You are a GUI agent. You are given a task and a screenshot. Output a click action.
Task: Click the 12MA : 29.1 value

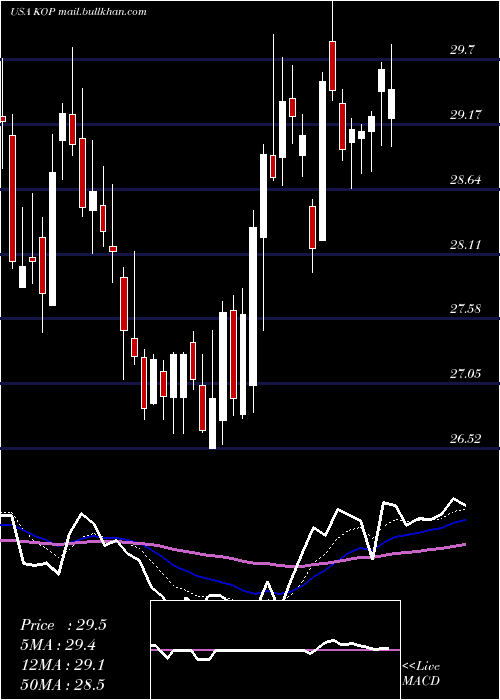coord(62,665)
